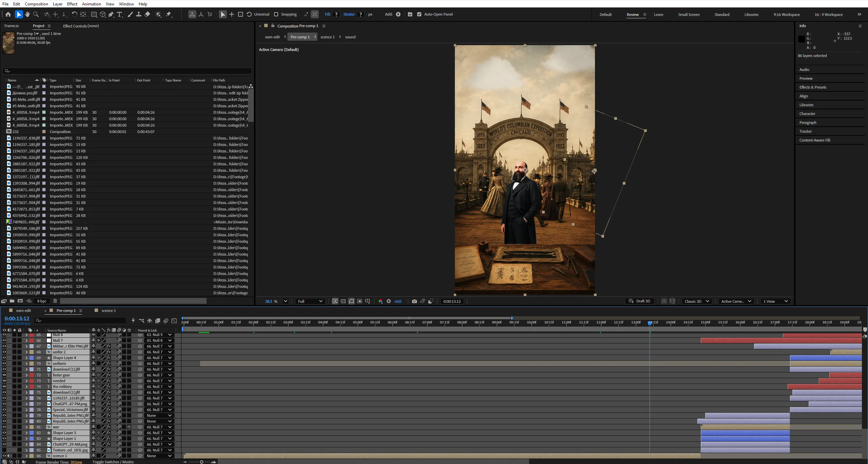Toggle visibility of the uniform layer

[x=4, y=364]
